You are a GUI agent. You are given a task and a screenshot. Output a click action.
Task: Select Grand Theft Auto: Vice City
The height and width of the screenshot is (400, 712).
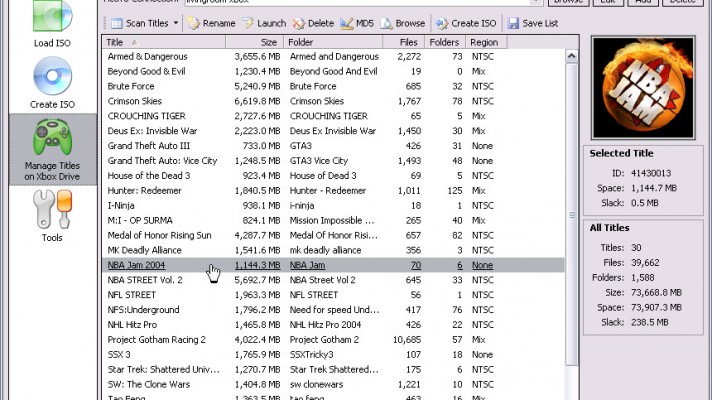(x=162, y=161)
